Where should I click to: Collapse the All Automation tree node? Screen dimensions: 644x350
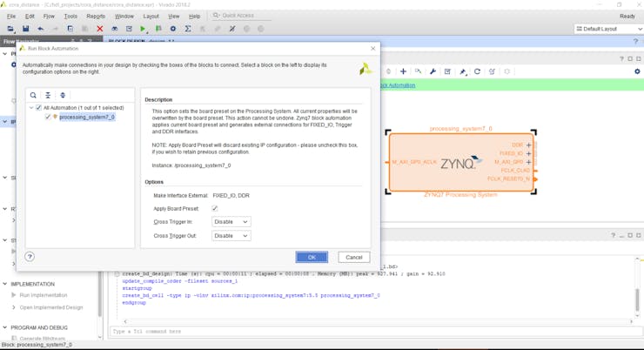(31, 108)
